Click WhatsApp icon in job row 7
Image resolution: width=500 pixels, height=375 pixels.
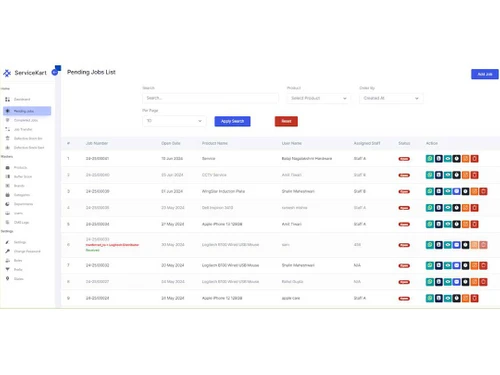430,266
